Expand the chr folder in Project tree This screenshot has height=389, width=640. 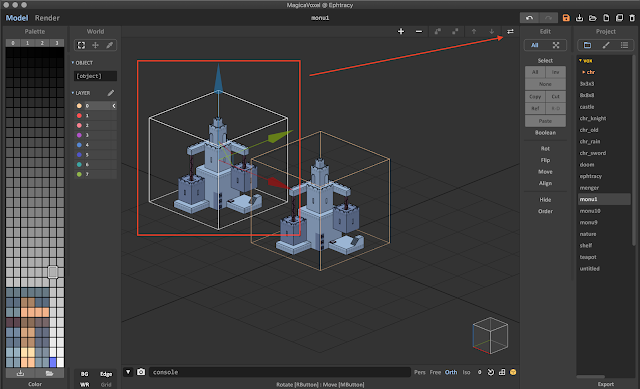pyautogui.click(x=584, y=72)
